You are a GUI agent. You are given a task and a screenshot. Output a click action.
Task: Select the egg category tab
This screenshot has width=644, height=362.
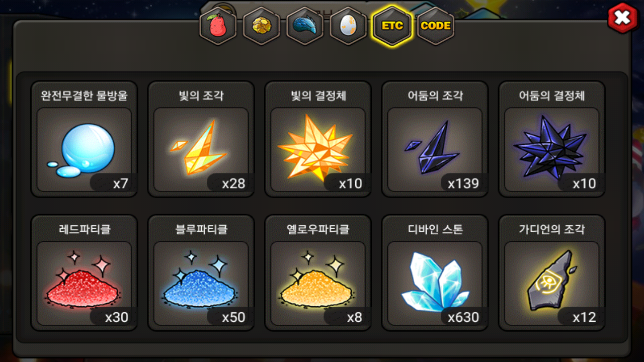click(x=348, y=26)
